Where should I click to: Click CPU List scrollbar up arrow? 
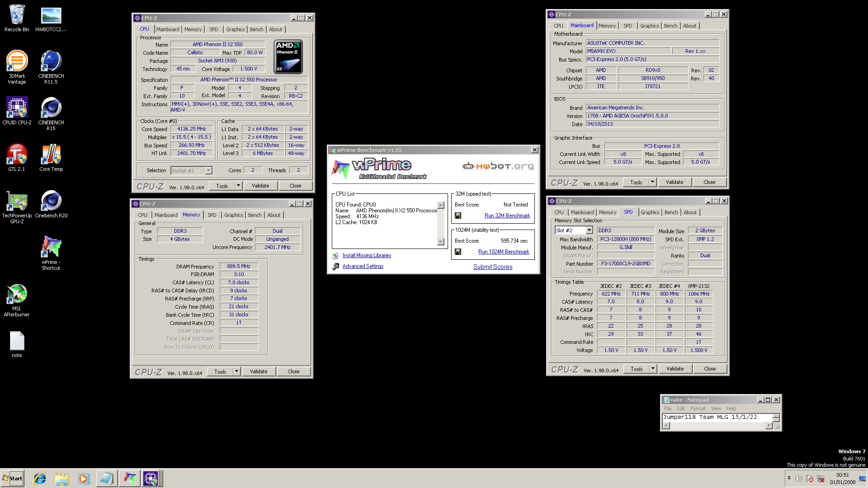441,205
